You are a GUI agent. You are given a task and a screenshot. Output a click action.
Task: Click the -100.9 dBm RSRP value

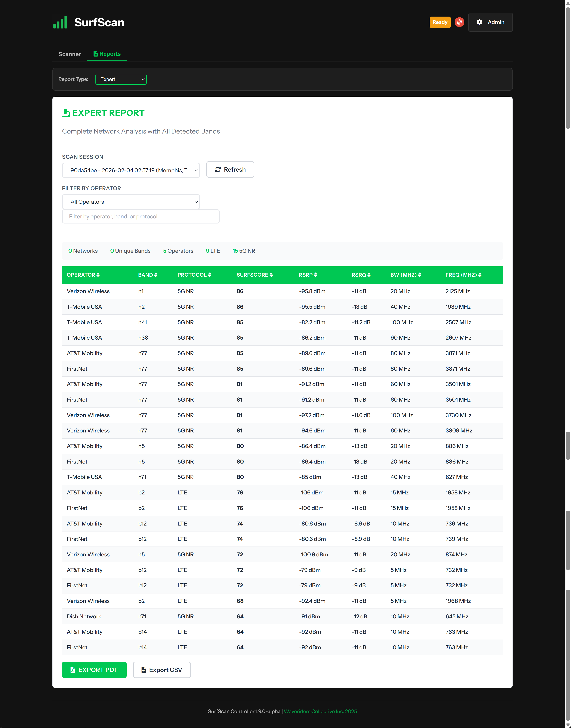coord(314,554)
